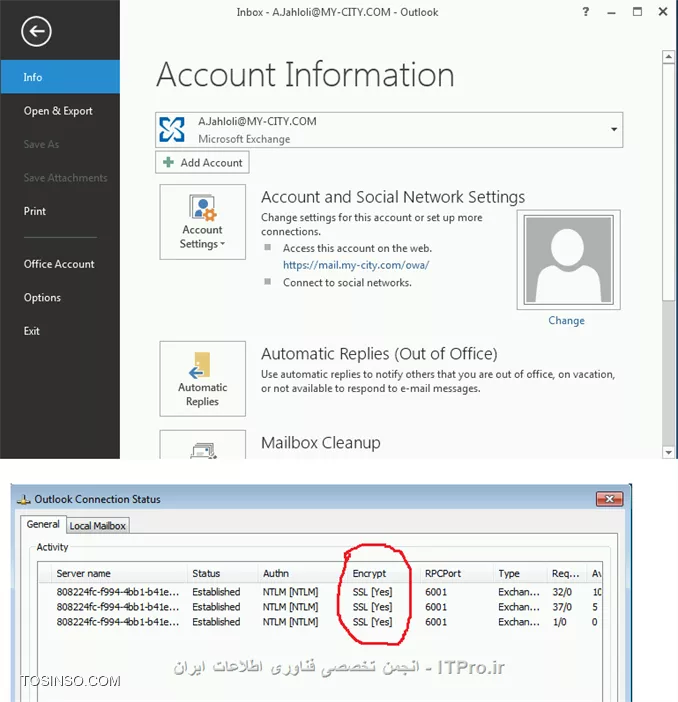Select the connection row with 37/0 requests
This screenshot has height=702, width=678.
(x=320, y=607)
